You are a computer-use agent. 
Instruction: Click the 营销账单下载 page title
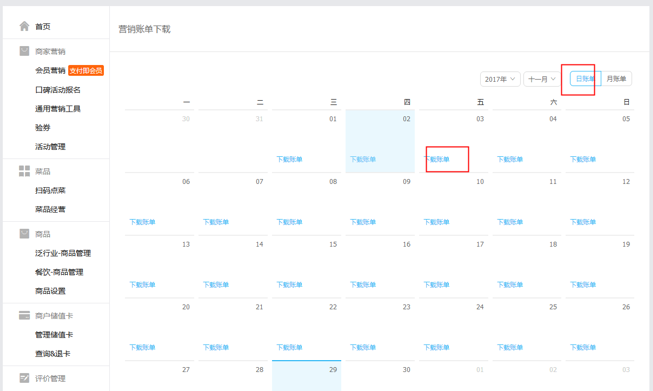(x=145, y=29)
